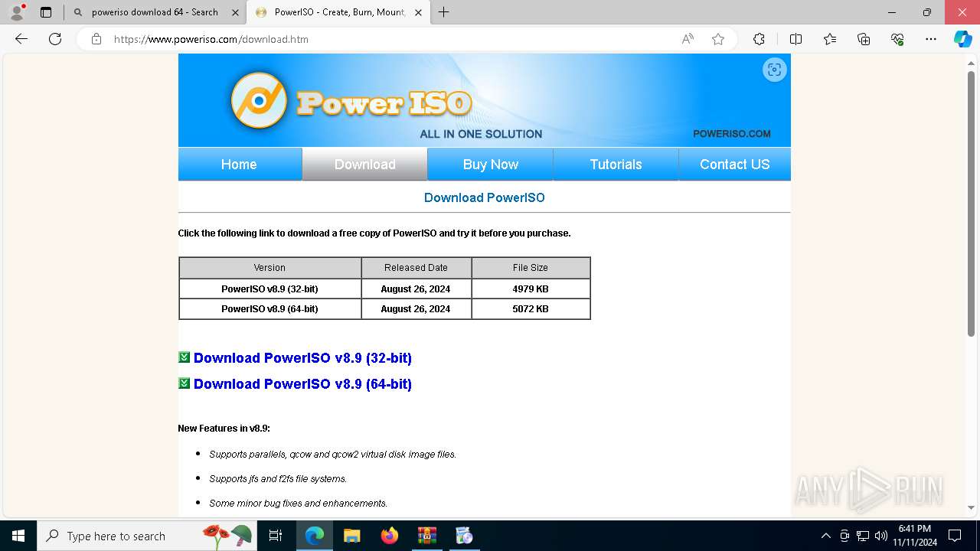The image size is (980, 551).
Task: Open the Notification center icon
Action: click(x=955, y=536)
